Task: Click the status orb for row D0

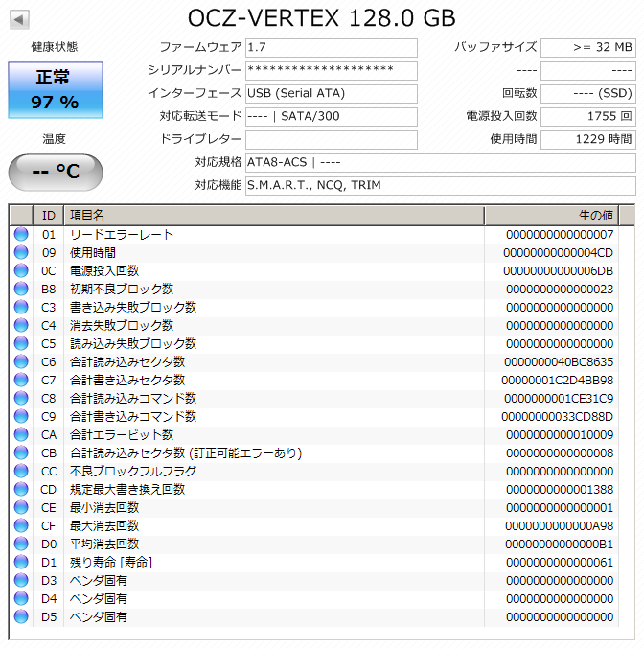Action: [x=21, y=544]
